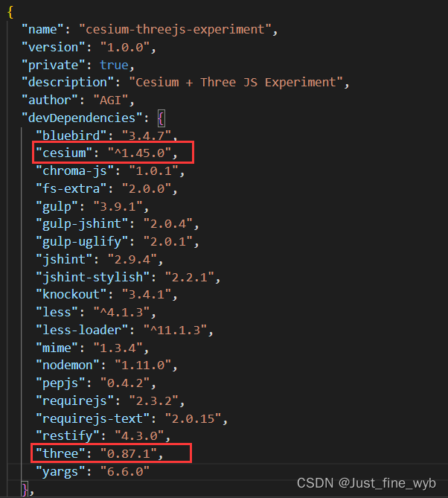
Task: Click the "description" key
Action: [68, 83]
